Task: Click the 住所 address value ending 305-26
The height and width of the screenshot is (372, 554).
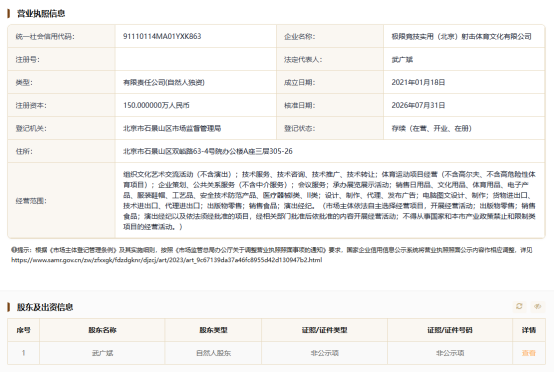Action: tap(208, 151)
